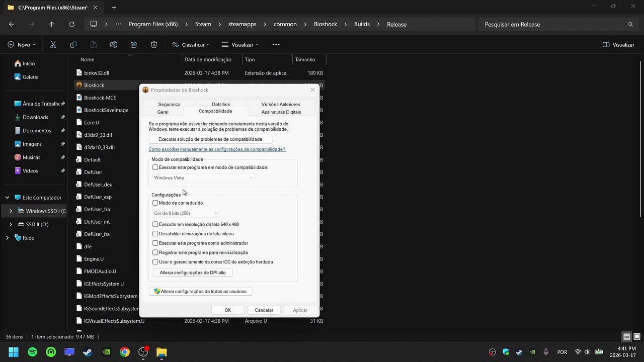
Task: Check Registrar este programa para reinicialização
Action: click(155, 252)
